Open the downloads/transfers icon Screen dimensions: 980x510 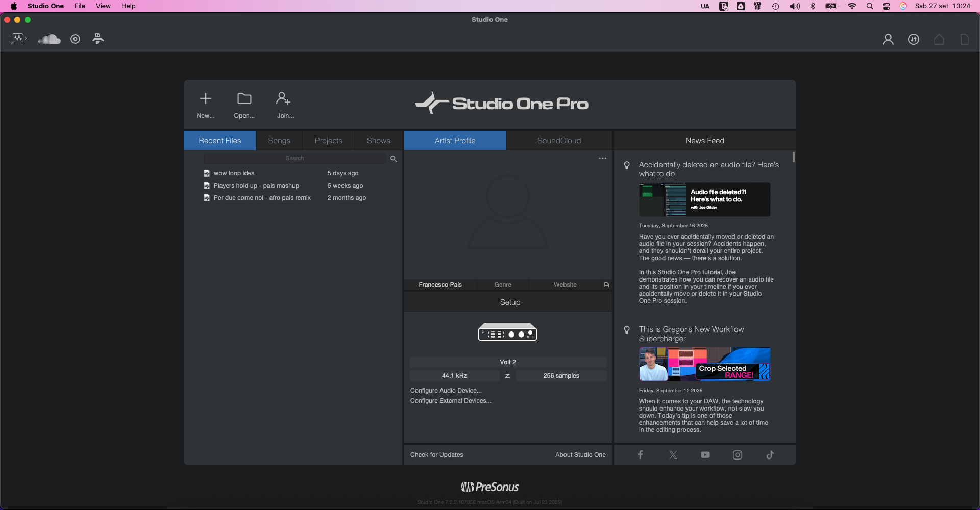[914, 39]
